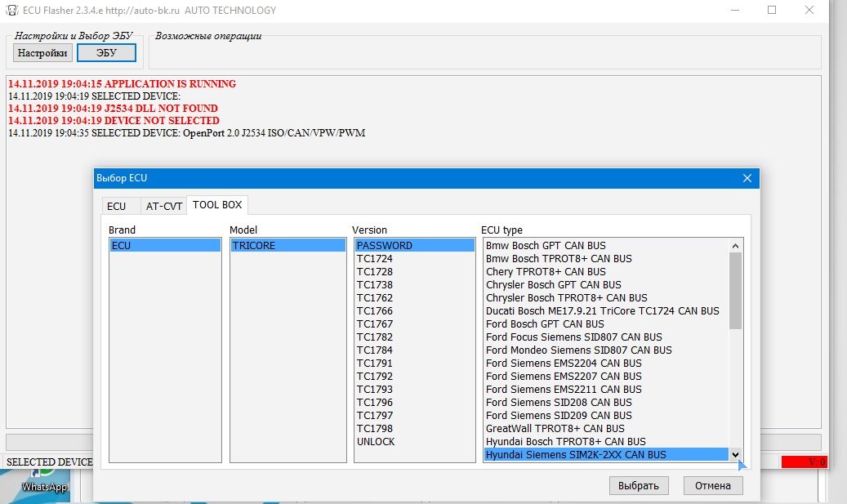Viewport: 847px width, 504px height.
Task: Select GreatWall TPROT8+ CAN BUS
Action: tap(555, 428)
